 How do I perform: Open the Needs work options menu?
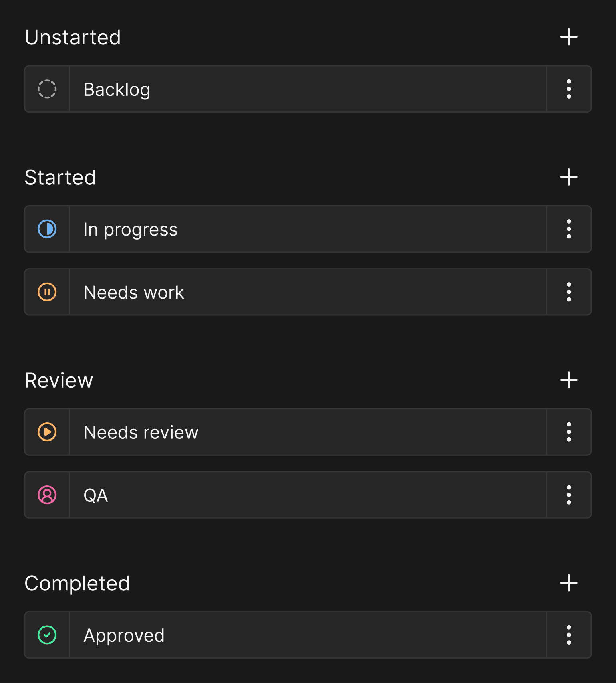point(569,292)
